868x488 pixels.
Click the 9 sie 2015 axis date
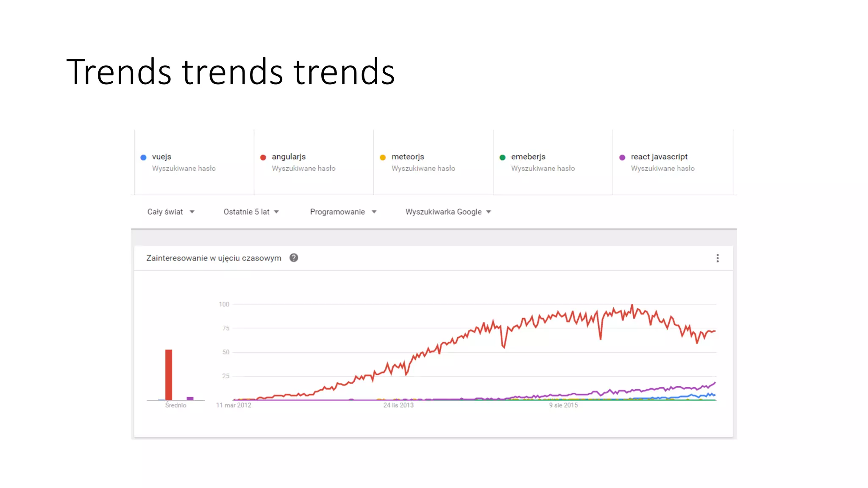pos(564,405)
